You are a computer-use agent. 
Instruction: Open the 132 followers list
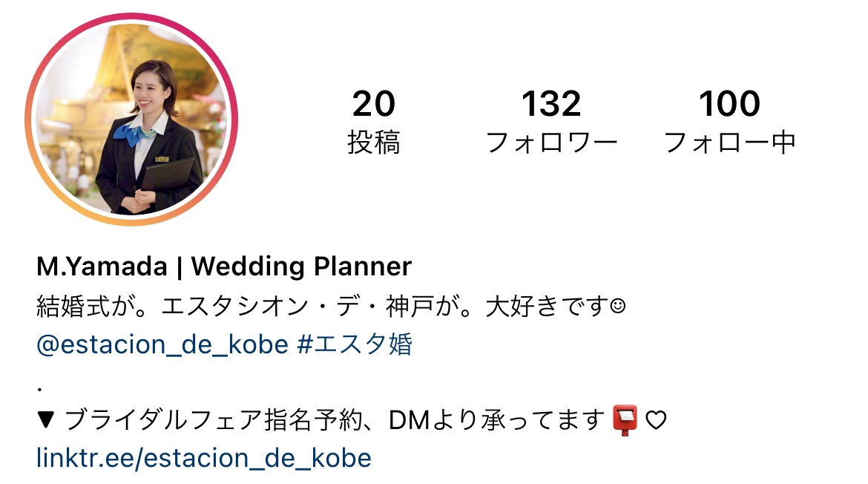tap(551, 122)
